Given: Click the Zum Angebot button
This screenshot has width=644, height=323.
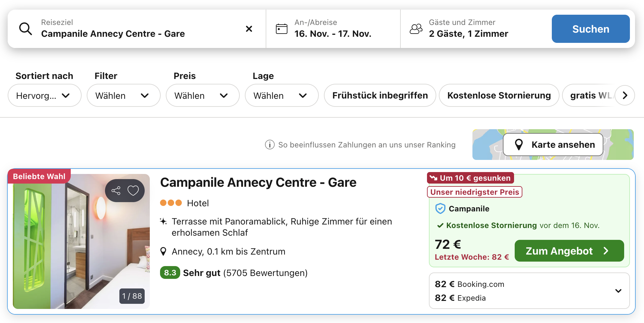Looking at the screenshot, I should [x=569, y=251].
